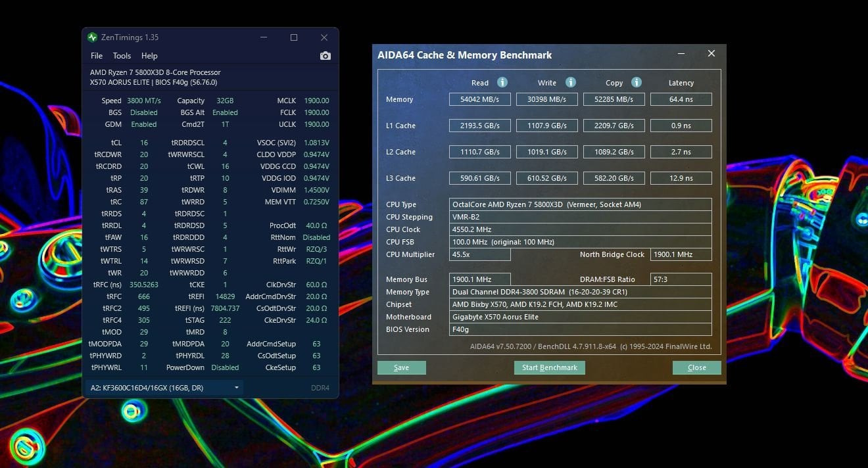
Task: Click the Capacity value 32GB in ZenTimings
Action: point(225,101)
